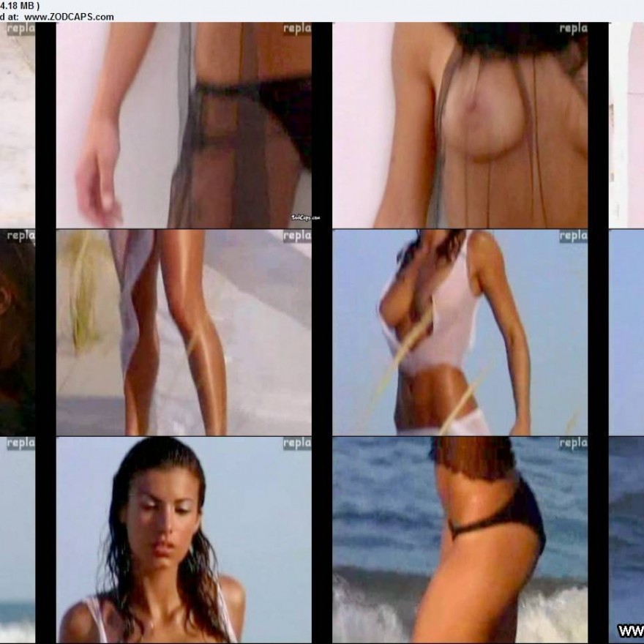This screenshot has width=644, height=644.
Task: Select partially visible bottom-left sea horizon thumbnail
Action: pyautogui.click(x=17, y=539)
